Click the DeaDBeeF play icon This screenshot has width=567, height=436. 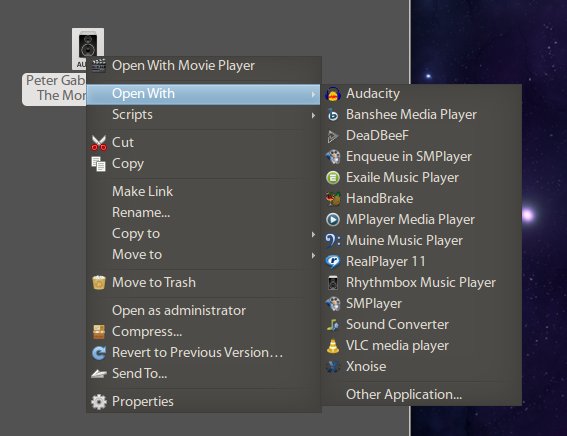pos(332,136)
